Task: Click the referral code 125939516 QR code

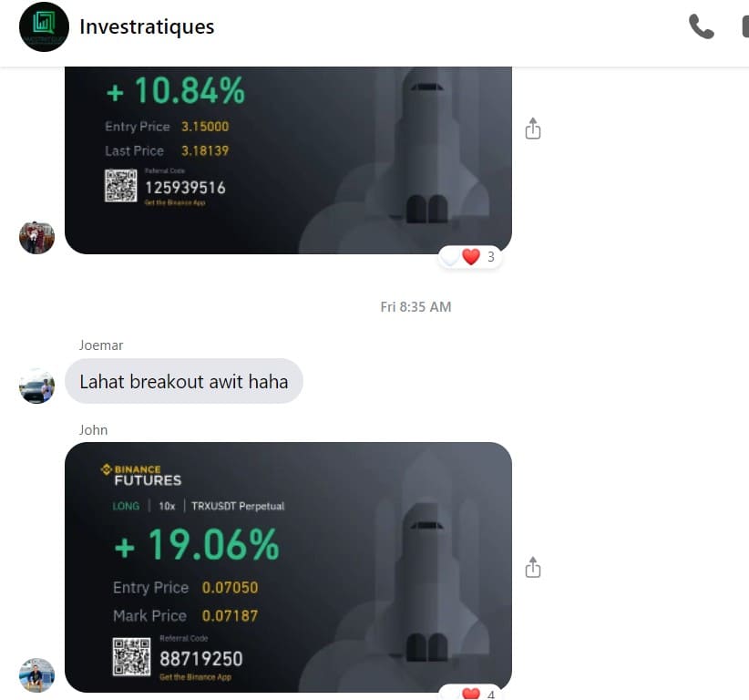Action: pyautogui.click(x=121, y=185)
